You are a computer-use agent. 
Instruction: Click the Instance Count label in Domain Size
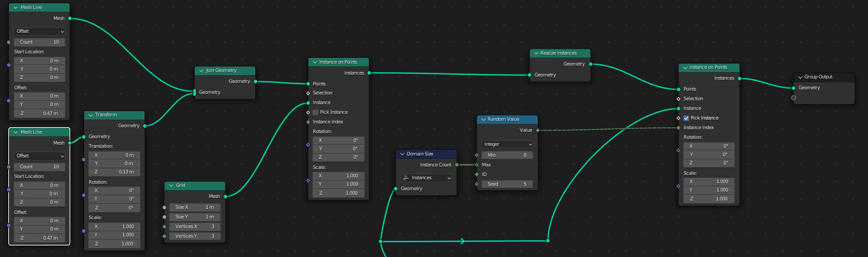point(436,164)
